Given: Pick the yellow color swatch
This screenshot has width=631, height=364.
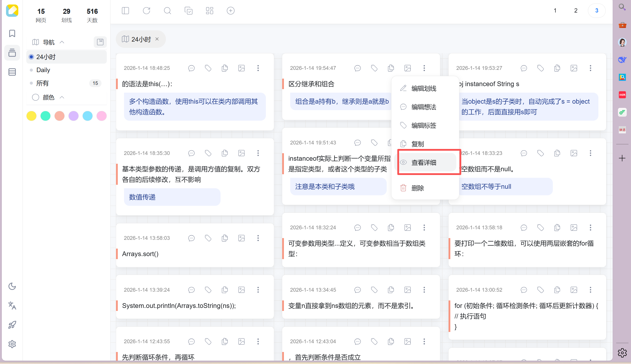Looking at the screenshot, I should click(32, 116).
